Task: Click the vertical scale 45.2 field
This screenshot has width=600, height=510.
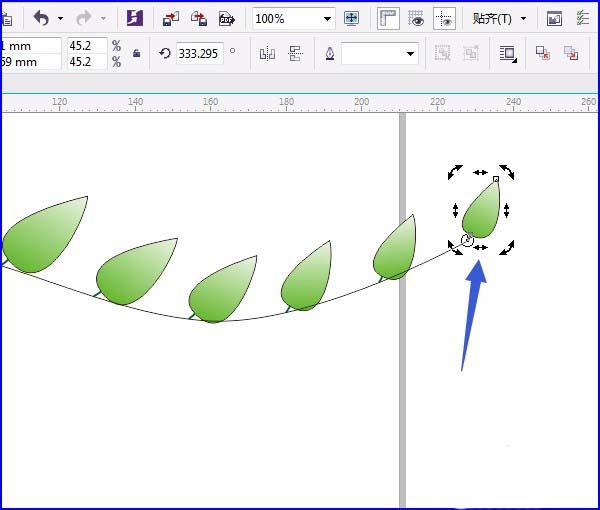Action: coord(87,61)
